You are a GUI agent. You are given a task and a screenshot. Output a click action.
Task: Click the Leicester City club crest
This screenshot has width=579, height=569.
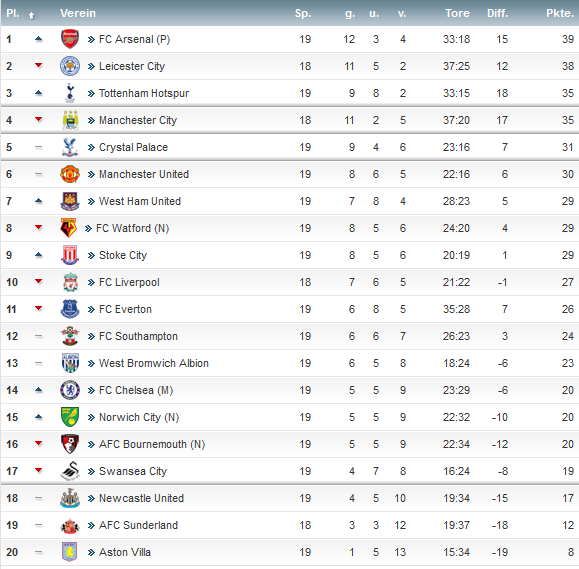70,66
